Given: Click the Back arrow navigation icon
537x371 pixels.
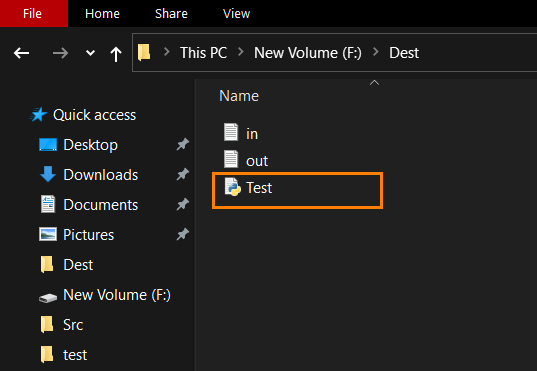Looking at the screenshot, I should [21, 53].
